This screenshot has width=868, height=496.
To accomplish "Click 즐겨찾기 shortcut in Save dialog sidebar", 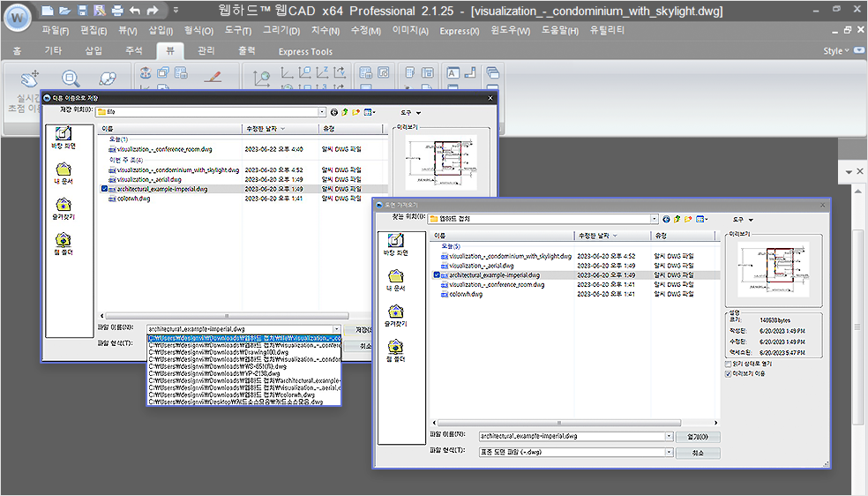I will coord(64,208).
